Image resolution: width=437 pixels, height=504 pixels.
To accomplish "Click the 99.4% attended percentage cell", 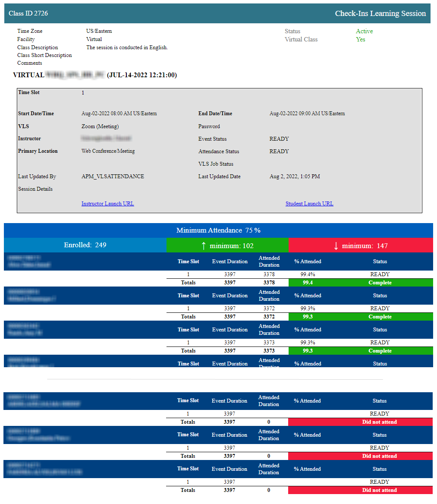I will tap(308, 274).
